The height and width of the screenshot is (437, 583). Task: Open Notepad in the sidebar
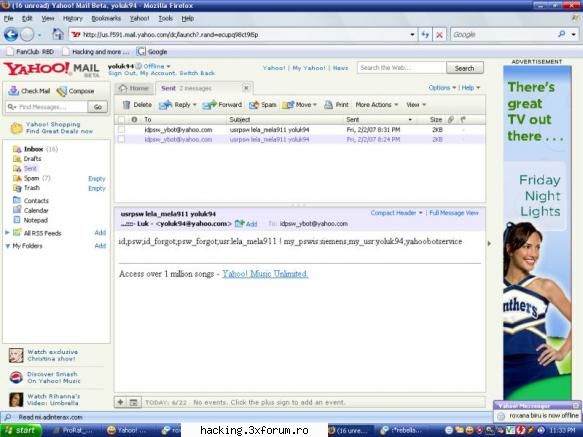36,220
